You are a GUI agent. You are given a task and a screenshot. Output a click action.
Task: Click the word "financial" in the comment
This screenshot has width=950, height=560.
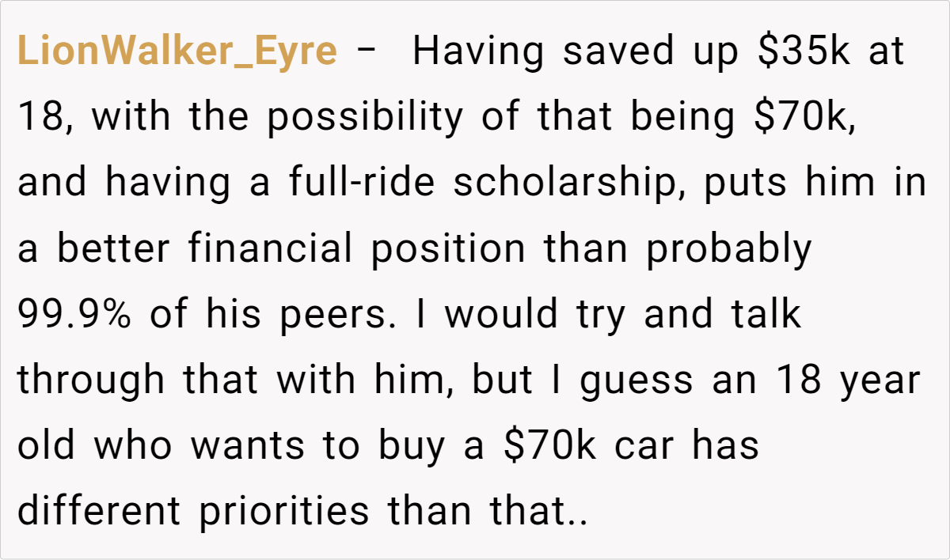click(x=270, y=249)
